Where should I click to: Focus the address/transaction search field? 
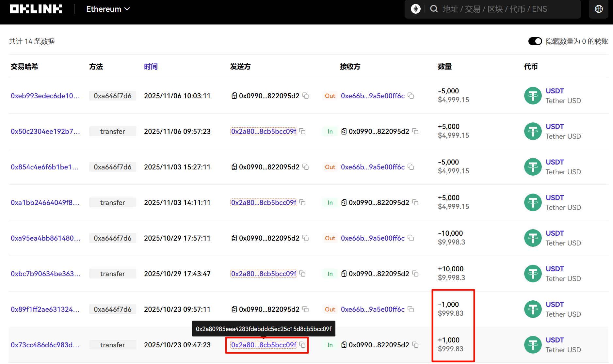(494, 9)
